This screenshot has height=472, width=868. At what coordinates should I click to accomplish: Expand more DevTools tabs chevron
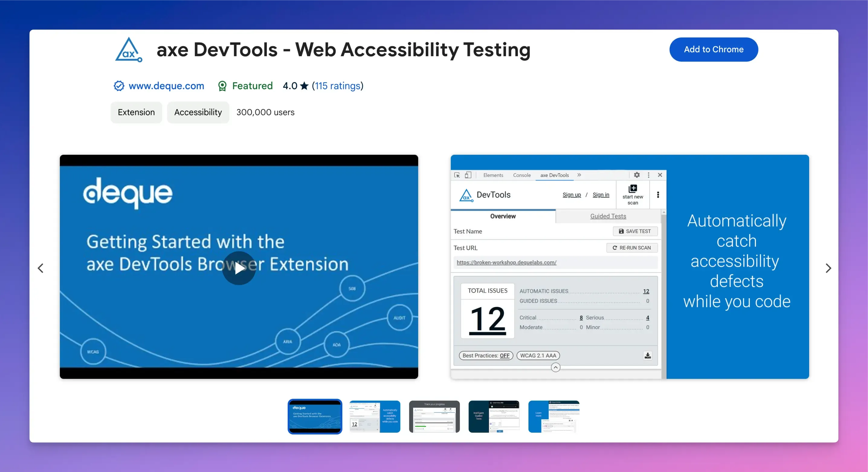click(579, 175)
